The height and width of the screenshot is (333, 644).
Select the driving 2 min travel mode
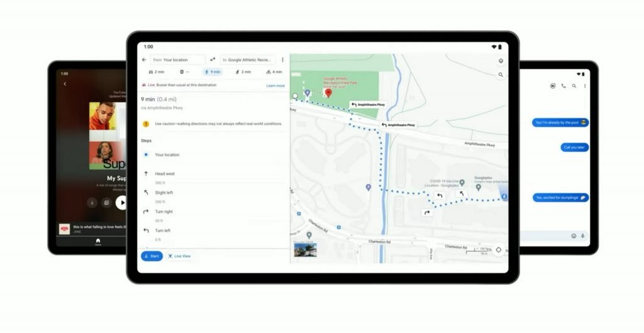pyautogui.click(x=156, y=72)
